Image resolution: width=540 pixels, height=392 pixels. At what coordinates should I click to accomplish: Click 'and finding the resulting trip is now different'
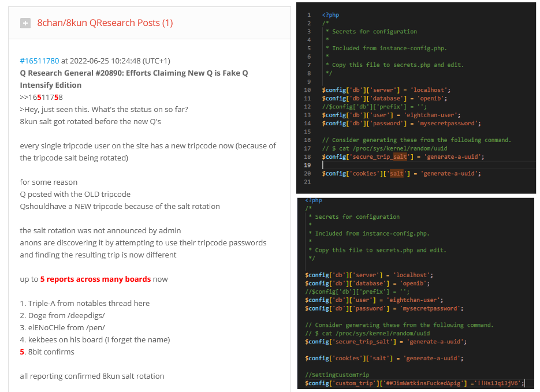pos(98,255)
